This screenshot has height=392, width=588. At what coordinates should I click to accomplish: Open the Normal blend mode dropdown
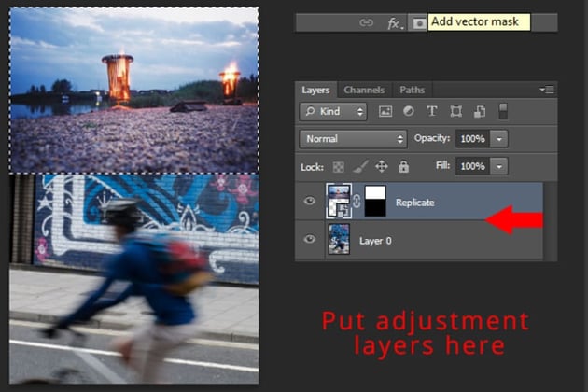[353, 139]
